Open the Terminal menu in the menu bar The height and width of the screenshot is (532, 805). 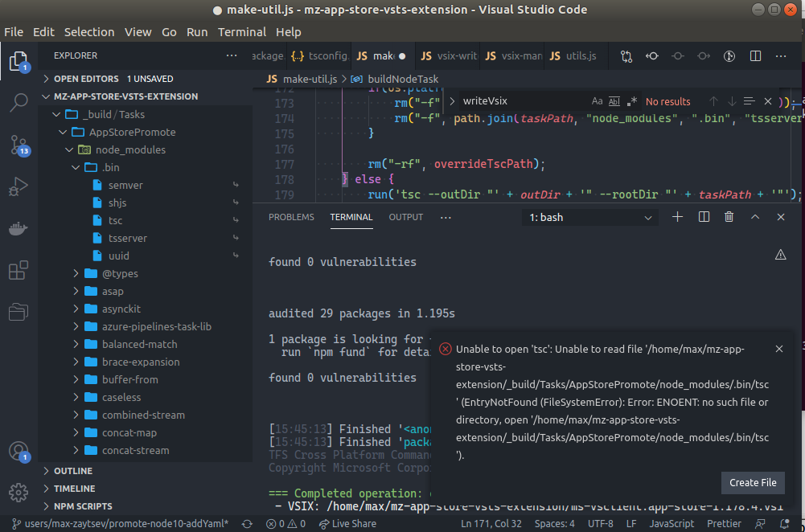(241, 32)
